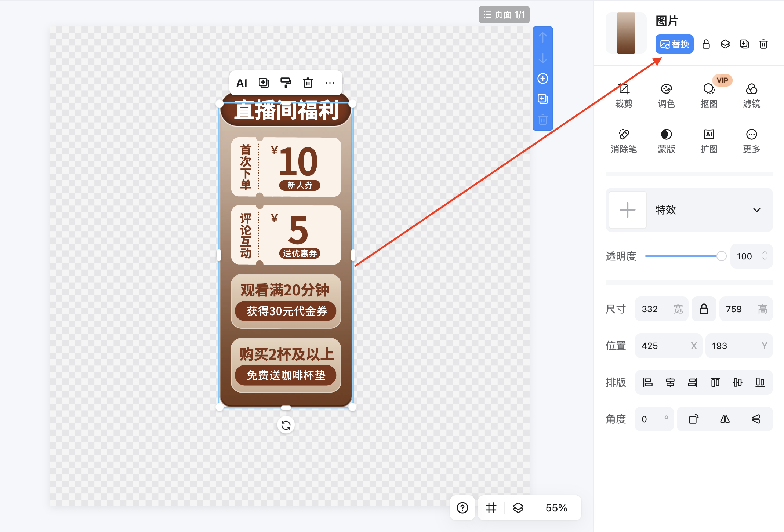The image size is (784, 532).
Task: Use the AI 扩图 image expand tool
Action: click(x=709, y=140)
